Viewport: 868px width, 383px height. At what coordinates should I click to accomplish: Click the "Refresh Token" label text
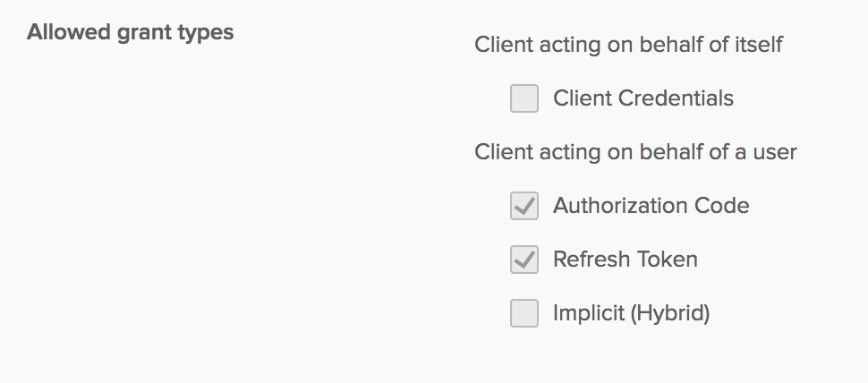tap(625, 260)
